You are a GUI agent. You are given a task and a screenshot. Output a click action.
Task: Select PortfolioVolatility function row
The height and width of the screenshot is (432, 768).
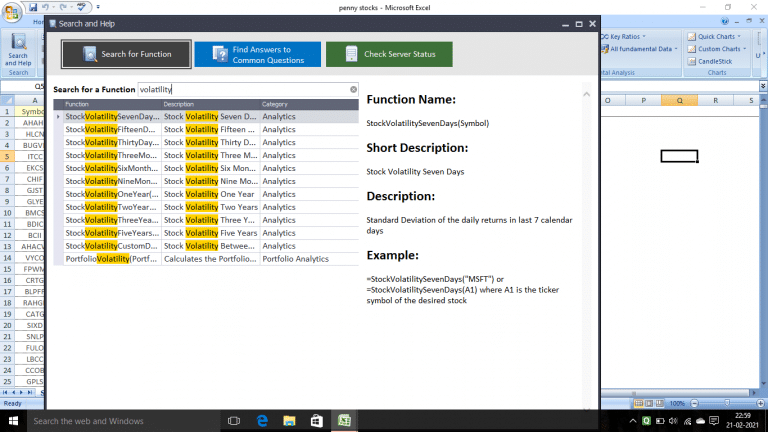tap(206, 259)
